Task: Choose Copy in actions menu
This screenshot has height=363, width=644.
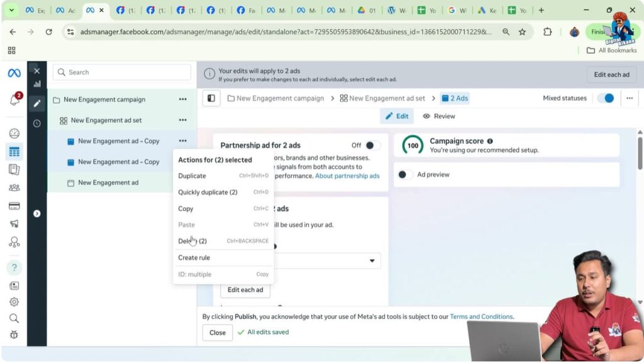Action: tap(223, 209)
